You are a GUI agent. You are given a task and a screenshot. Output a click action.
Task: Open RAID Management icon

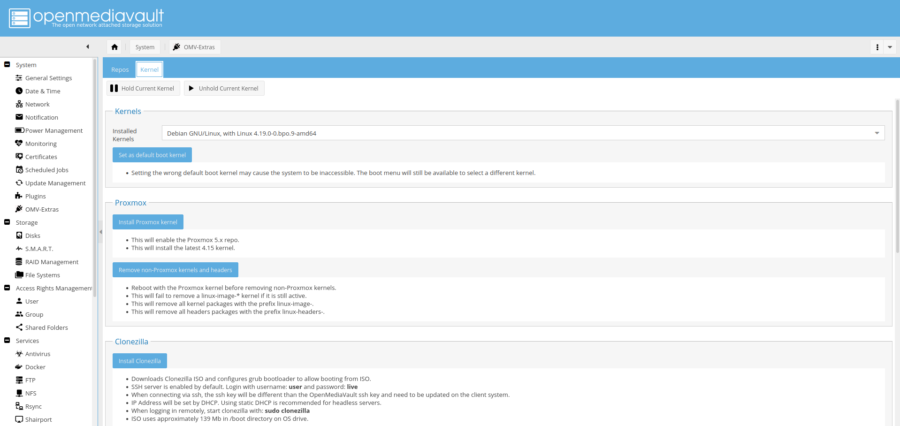pos(19,262)
